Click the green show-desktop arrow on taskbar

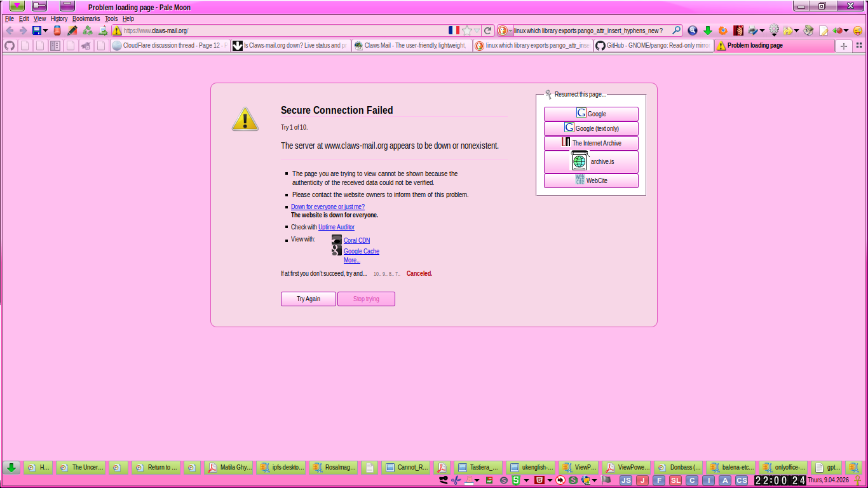pos(11,467)
